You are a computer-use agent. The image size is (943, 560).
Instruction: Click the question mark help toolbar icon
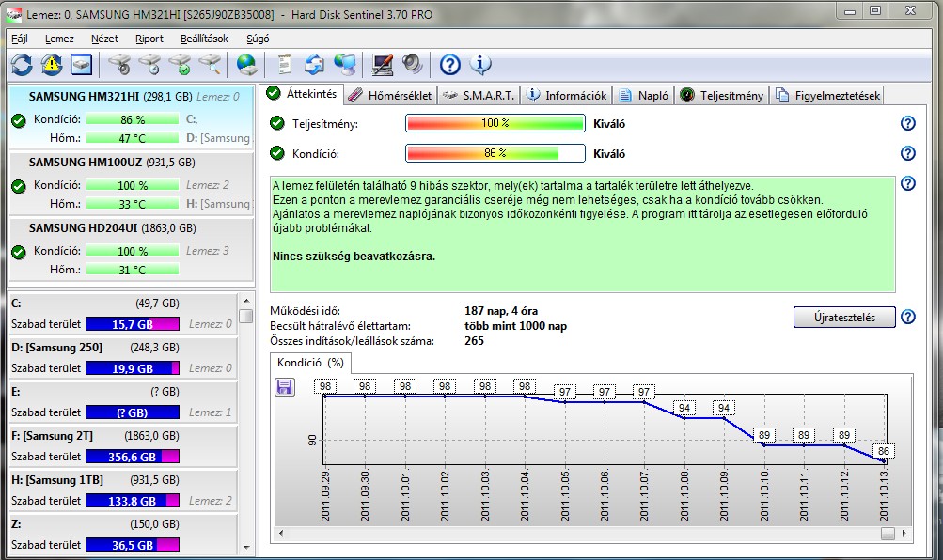449,64
